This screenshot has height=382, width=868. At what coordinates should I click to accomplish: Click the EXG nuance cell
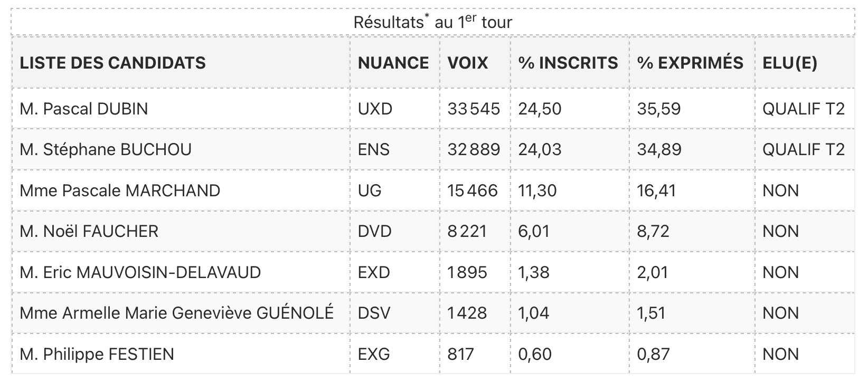click(374, 354)
